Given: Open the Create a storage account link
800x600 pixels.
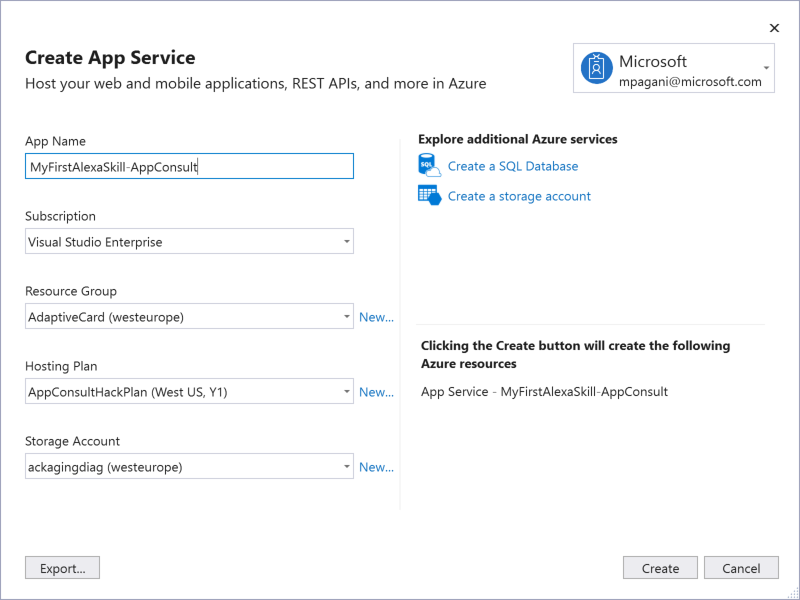Looking at the screenshot, I should [519, 196].
